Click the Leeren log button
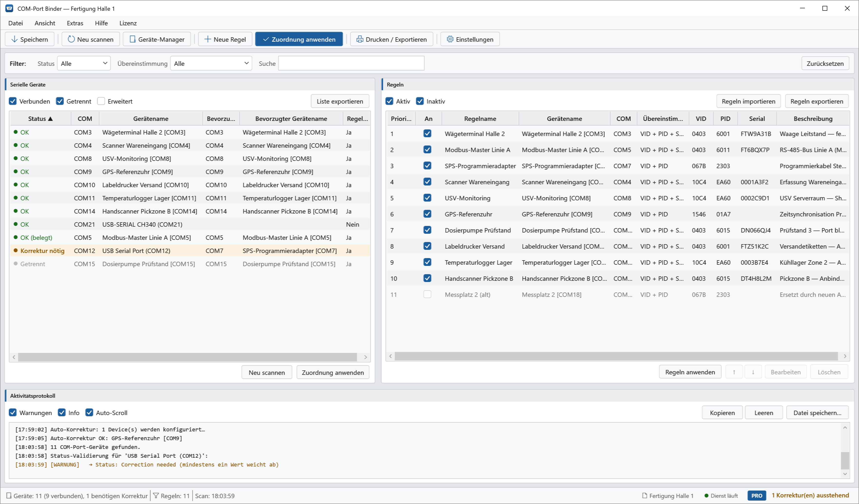Screen dimensions: 859x504 (763, 413)
